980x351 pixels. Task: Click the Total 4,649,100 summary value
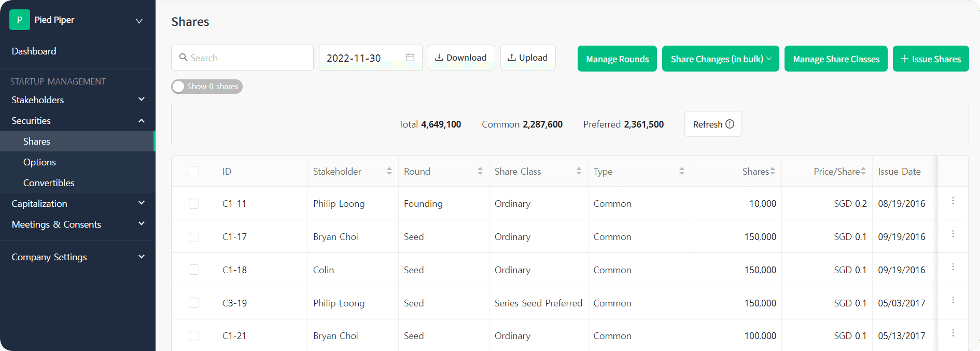(x=430, y=124)
